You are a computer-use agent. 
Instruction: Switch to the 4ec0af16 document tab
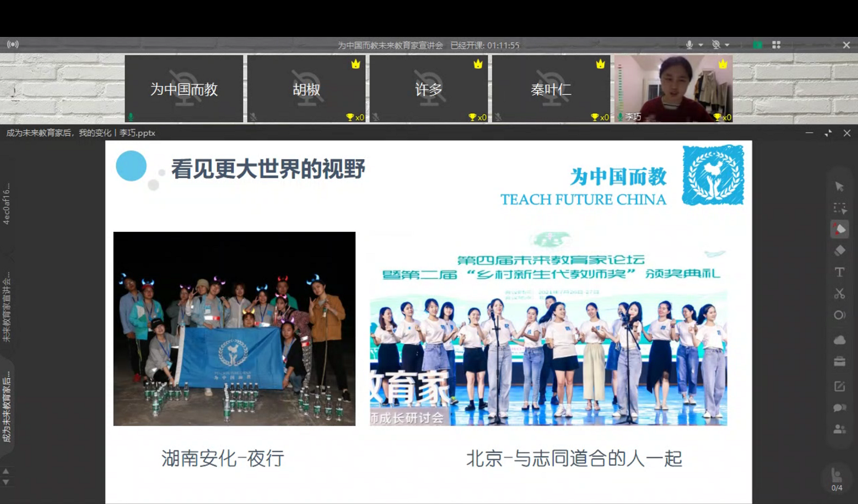coord(7,204)
